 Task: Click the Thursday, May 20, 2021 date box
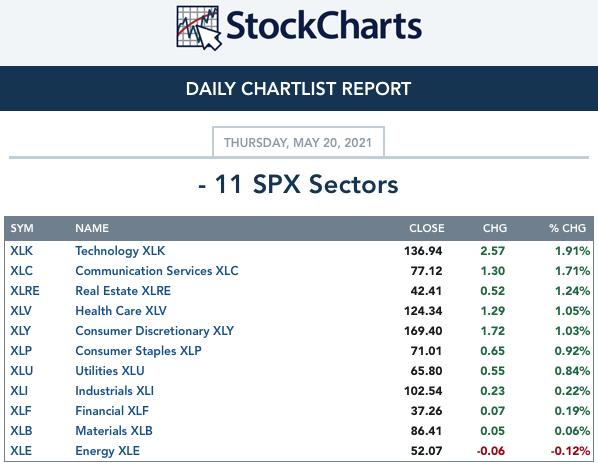[x=298, y=142]
